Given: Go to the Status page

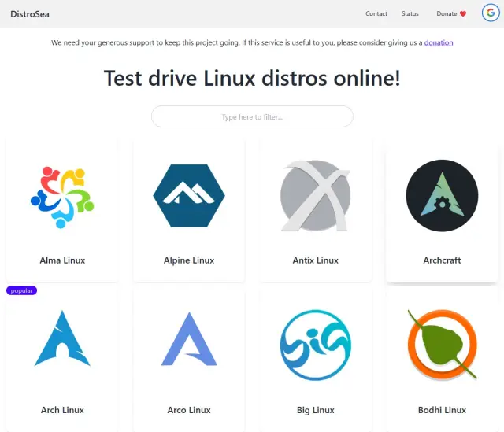Looking at the screenshot, I should [x=410, y=14].
